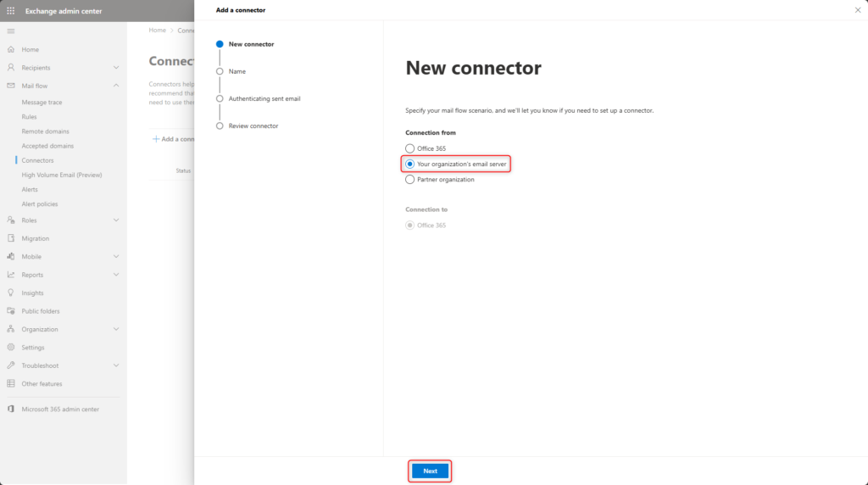The width and height of the screenshot is (868, 485).
Task: Click the Microsoft 365 admin center icon
Action: (x=10, y=410)
